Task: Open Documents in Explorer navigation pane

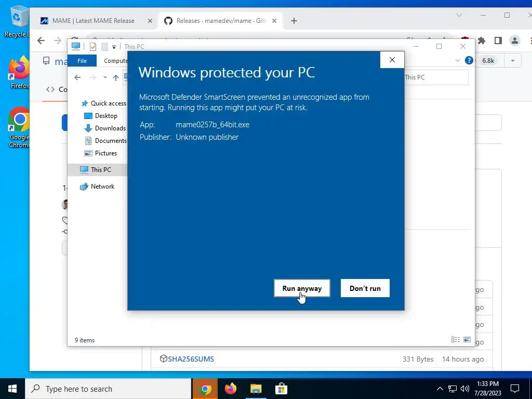Action: [x=105, y=140]
